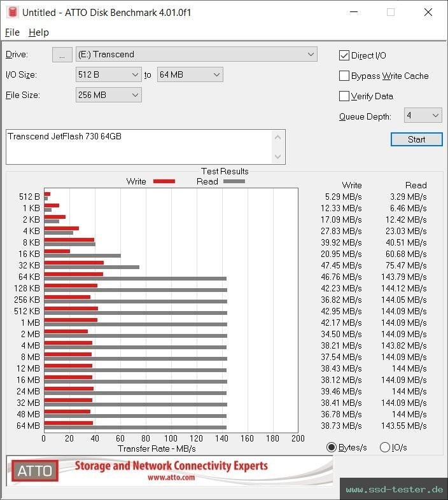Minimize the ATTO Disk Benchmark window
The image size is (448, 500).
(354, 12)
